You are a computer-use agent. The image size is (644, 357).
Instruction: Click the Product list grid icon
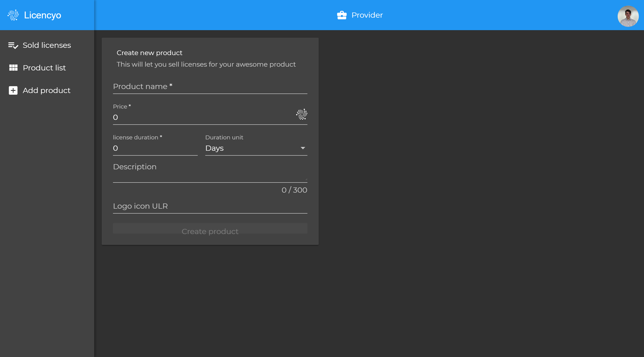tap(13, 68)
